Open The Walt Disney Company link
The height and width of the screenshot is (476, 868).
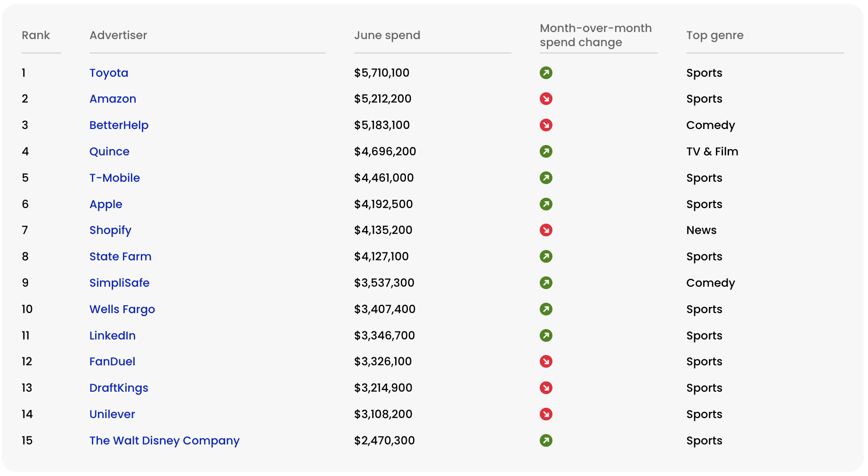(164, 441)
